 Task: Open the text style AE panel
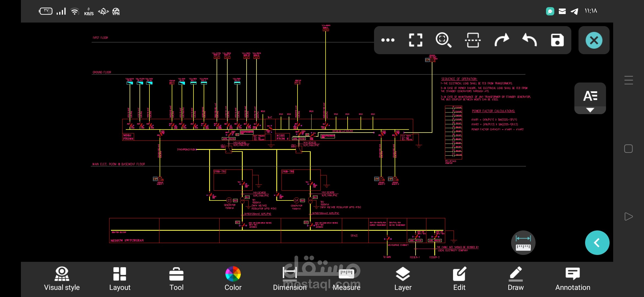point(590,96)
